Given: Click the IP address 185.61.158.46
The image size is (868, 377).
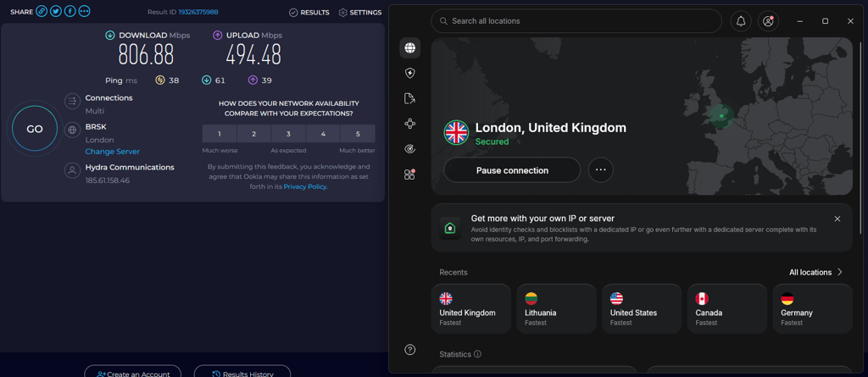Looking at the screenshot, I should pos(108,180).
